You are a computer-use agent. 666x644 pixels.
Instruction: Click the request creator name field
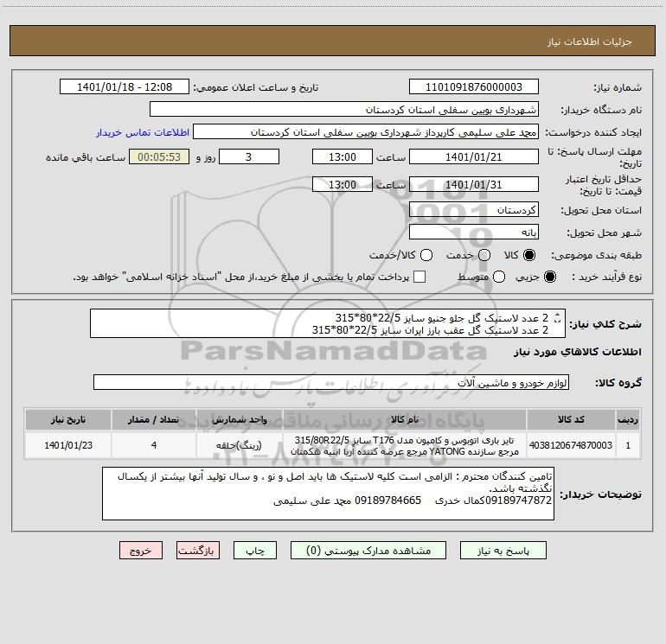click(x=366, y=132)
